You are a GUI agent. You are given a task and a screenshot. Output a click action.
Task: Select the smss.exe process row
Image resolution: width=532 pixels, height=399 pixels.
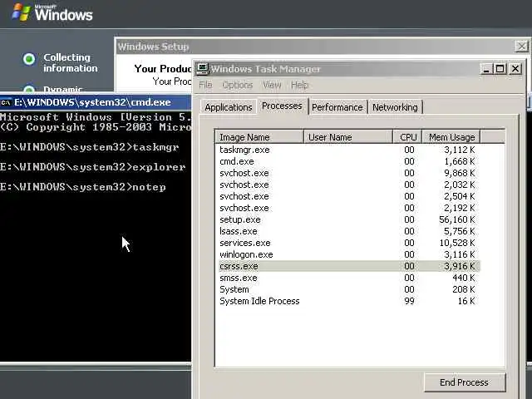pos(347,278)
